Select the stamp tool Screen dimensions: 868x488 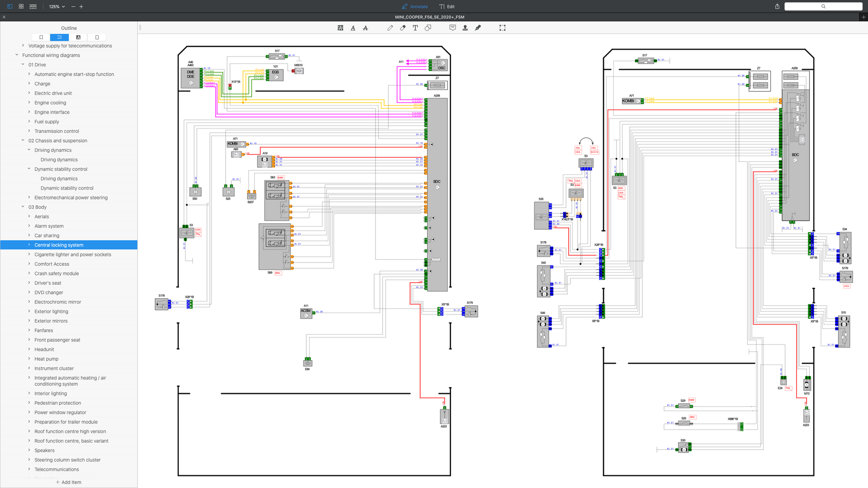(x=465, y=28)
